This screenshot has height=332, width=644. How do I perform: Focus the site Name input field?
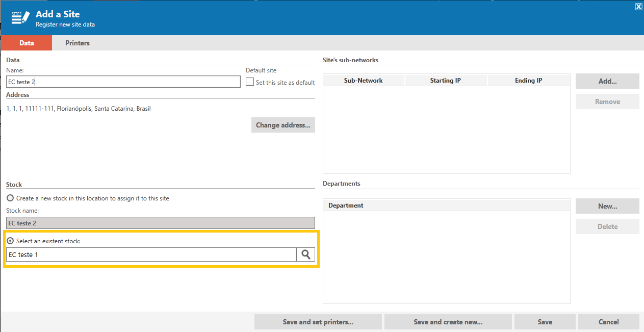point(123,82)
